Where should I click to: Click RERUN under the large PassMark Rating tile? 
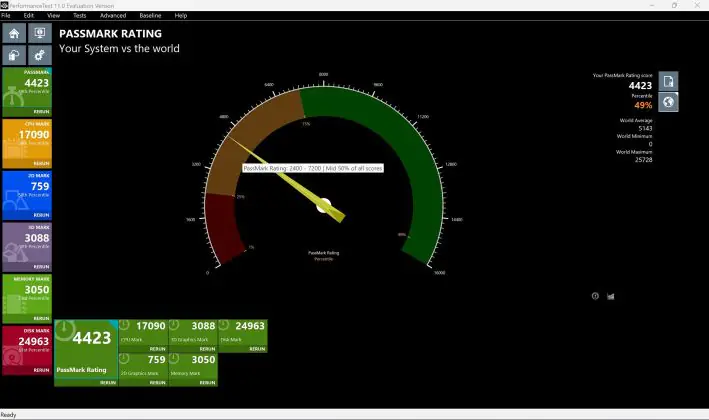[108, 382]
